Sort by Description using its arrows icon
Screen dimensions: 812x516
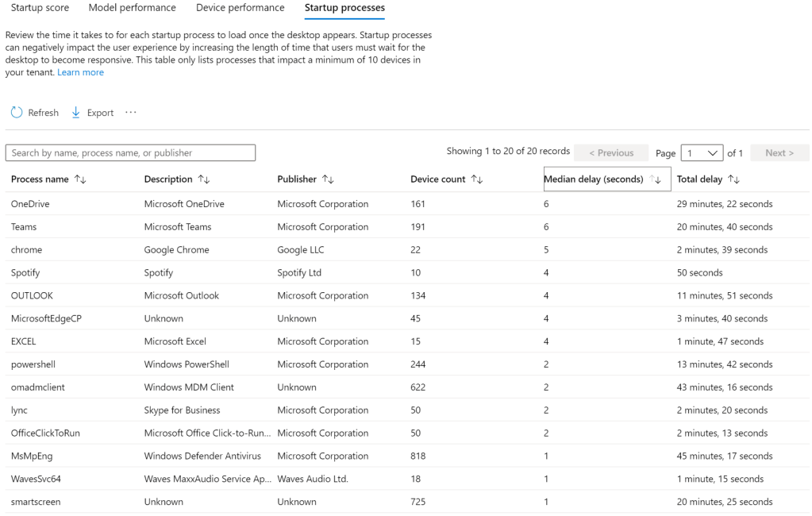204,179
